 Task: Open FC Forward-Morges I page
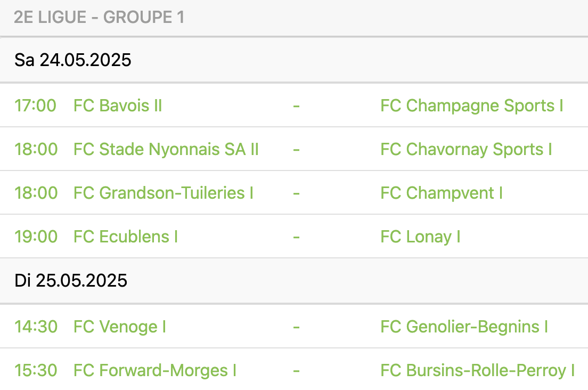155,370
